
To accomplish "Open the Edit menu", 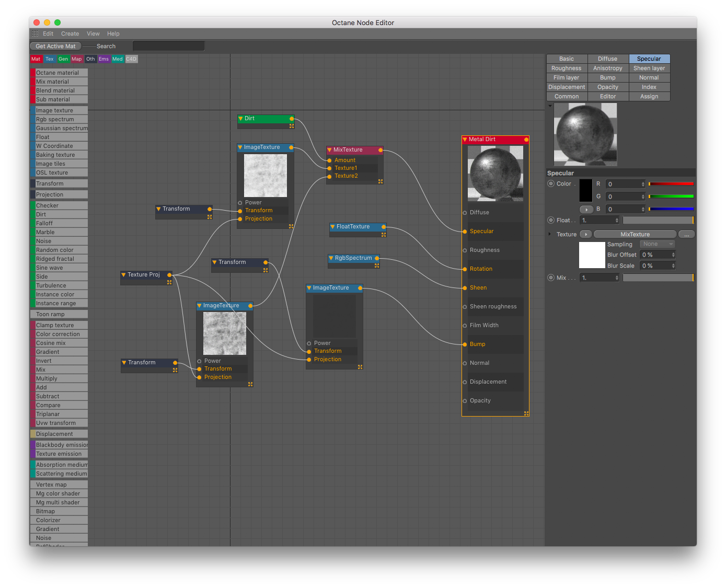I will click(x=48, y=33).
